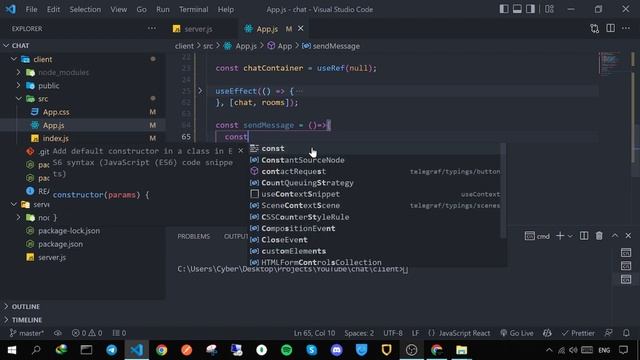The height and width of the screenshot is (360, 640).
Task: Select the App.js editor tab
Action: pyautogui.click(x=267, y=29)
